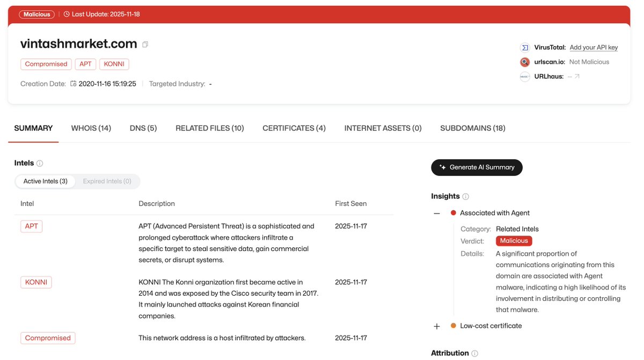Click the Insights section heading
Screen dimensions: 644x360
pyautogui.click(x=445, y=196)
